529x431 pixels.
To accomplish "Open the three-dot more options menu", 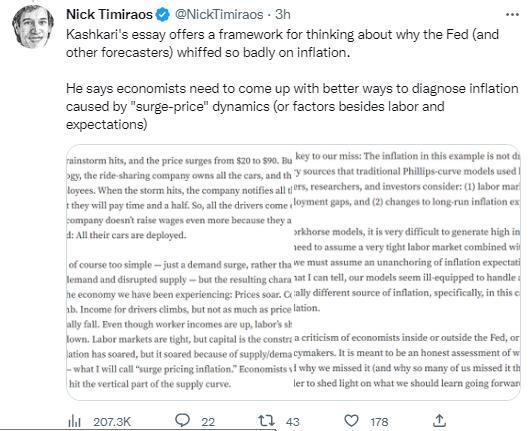I will pos(512,15).
